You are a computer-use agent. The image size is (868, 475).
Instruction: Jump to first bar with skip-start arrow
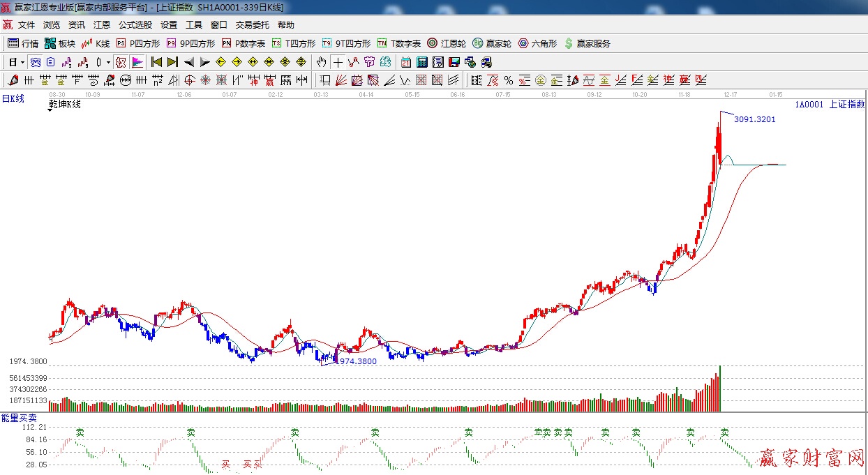(156, 62)
